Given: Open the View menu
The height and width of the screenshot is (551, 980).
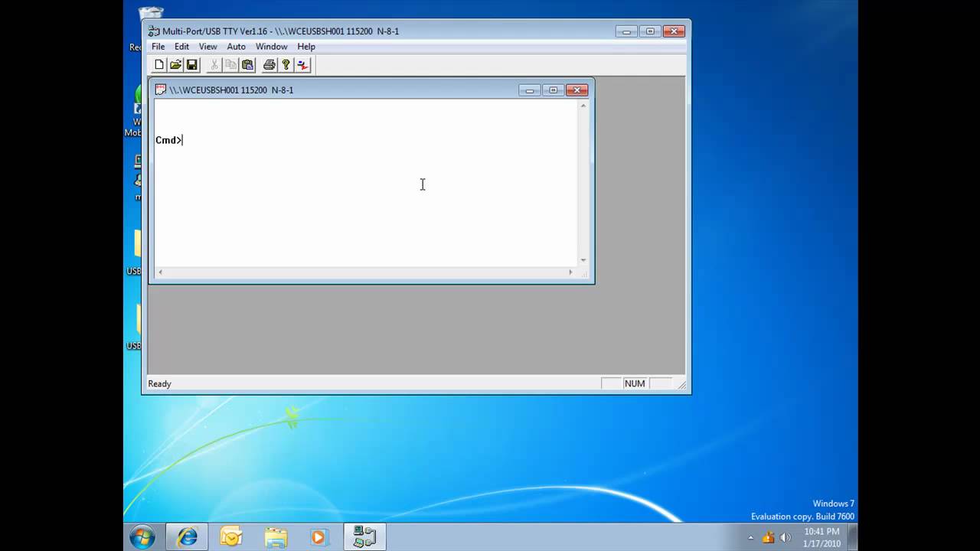Looking at the screenshot, I should pyautogui.click(x=207, y=47).
